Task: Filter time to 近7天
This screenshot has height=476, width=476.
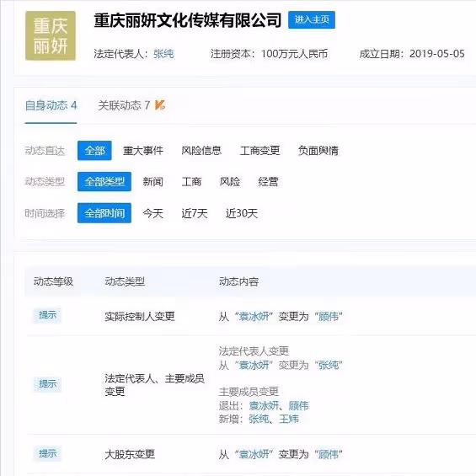Action: coord(195,213)
